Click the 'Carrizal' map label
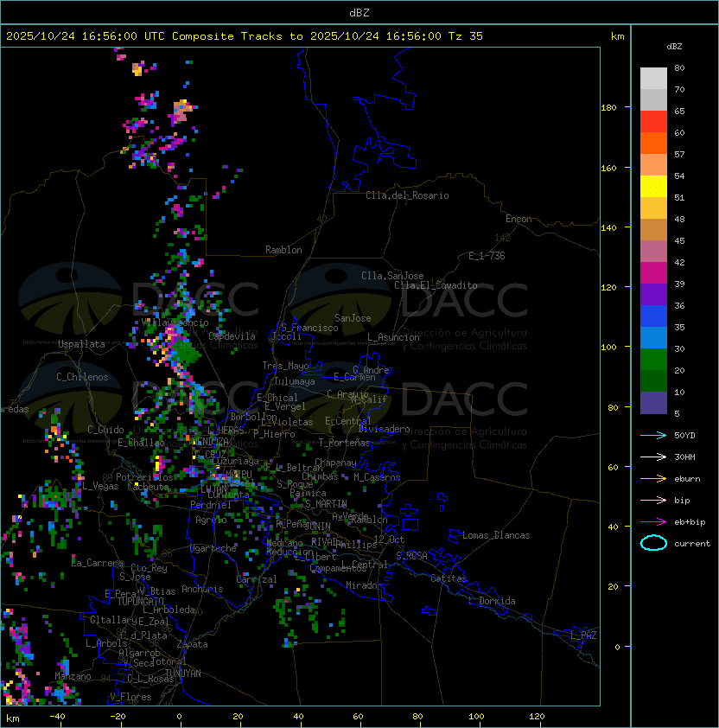 pos(257,579)
